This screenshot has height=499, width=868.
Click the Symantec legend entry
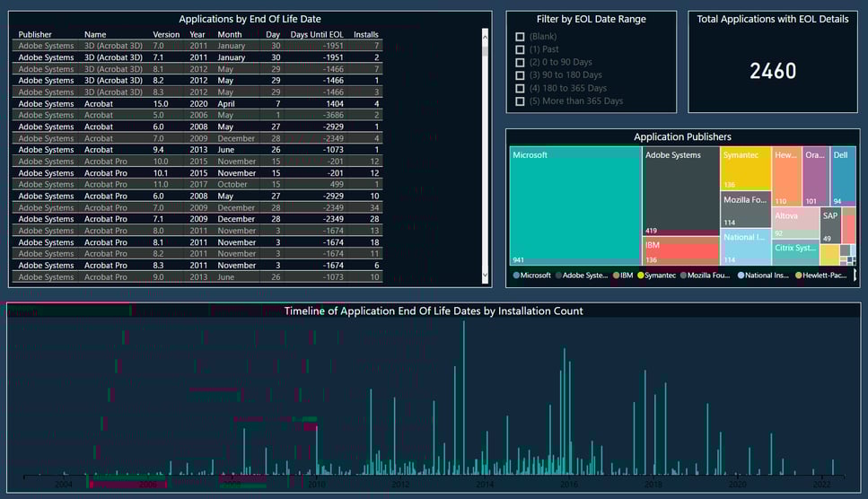(x=656, y=275)
